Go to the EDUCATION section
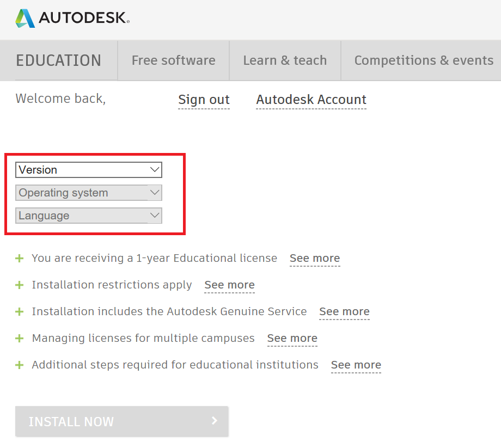The width and height of the screenshot is (501, 448). 59,60
